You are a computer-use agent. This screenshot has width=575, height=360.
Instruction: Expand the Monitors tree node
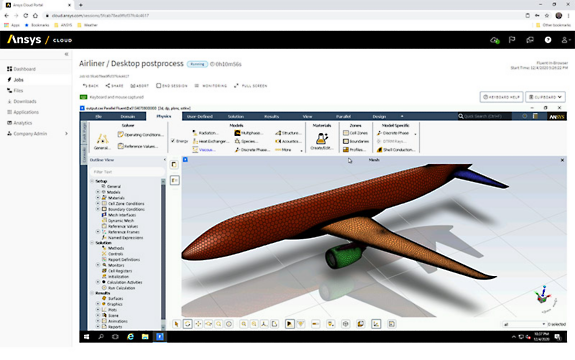(x=98, y=265)
